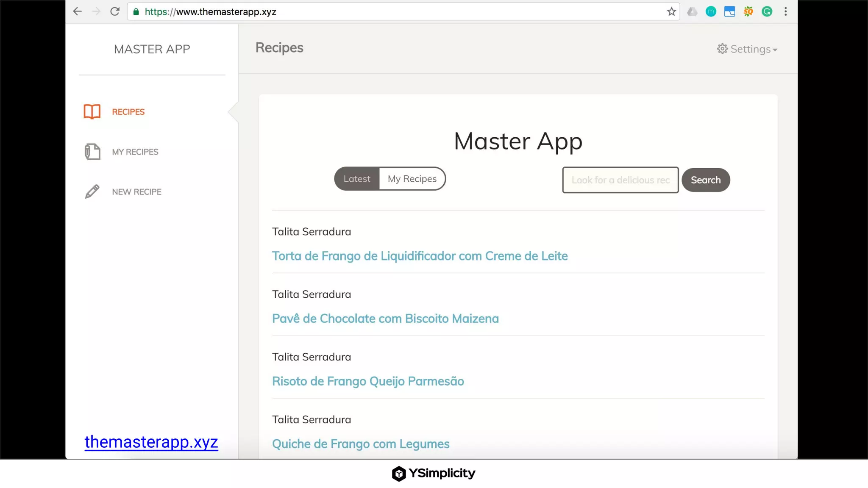Click the MASTER APP sidebar title
Screen dimensions: 868x488
click(x=152, y=49)
